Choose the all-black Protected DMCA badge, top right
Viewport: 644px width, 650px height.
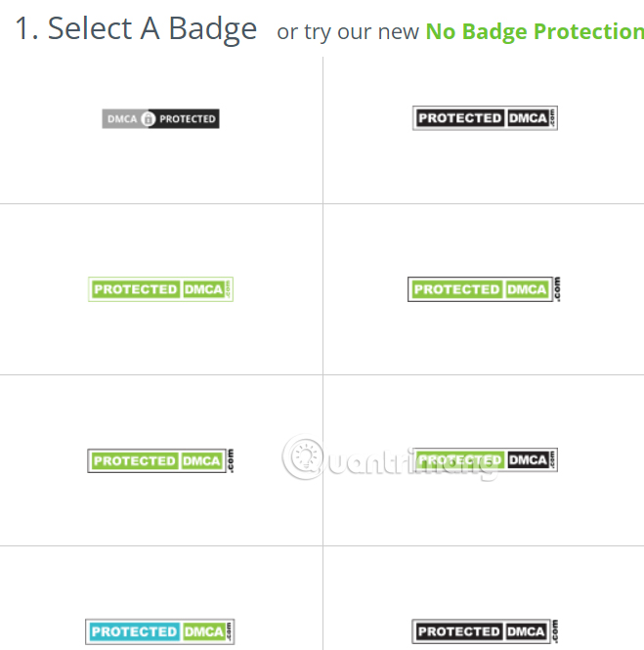(x=485, y=118)
